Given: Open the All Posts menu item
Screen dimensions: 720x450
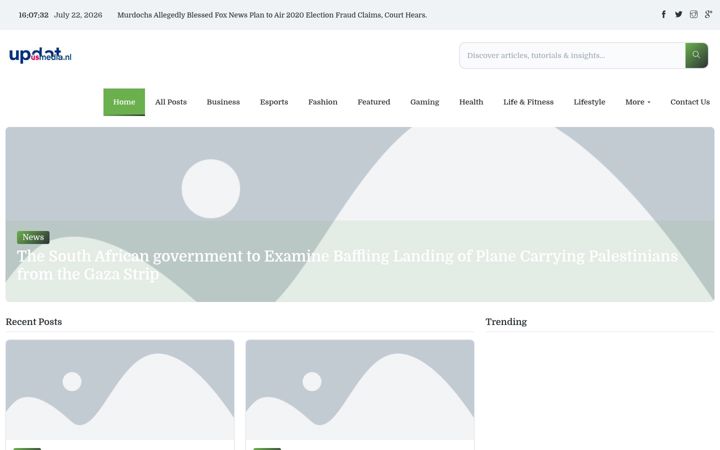Looking at the screenshot, I should (171, 102).
